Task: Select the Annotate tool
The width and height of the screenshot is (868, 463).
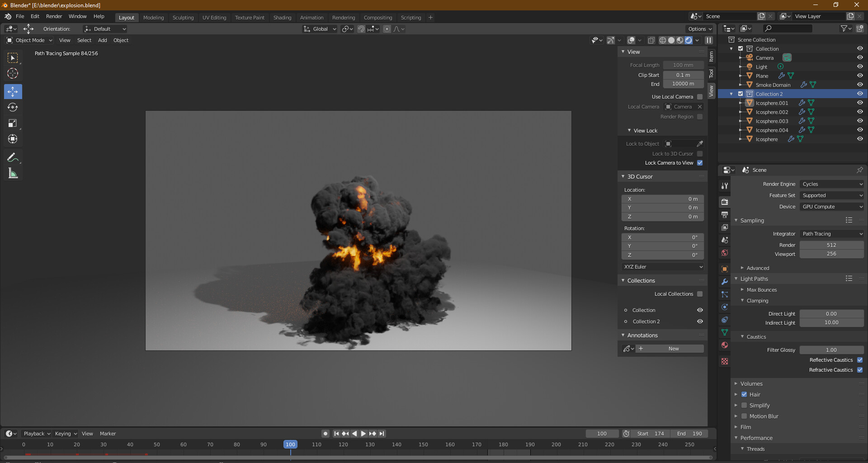Action: click(x=13, y=157)
